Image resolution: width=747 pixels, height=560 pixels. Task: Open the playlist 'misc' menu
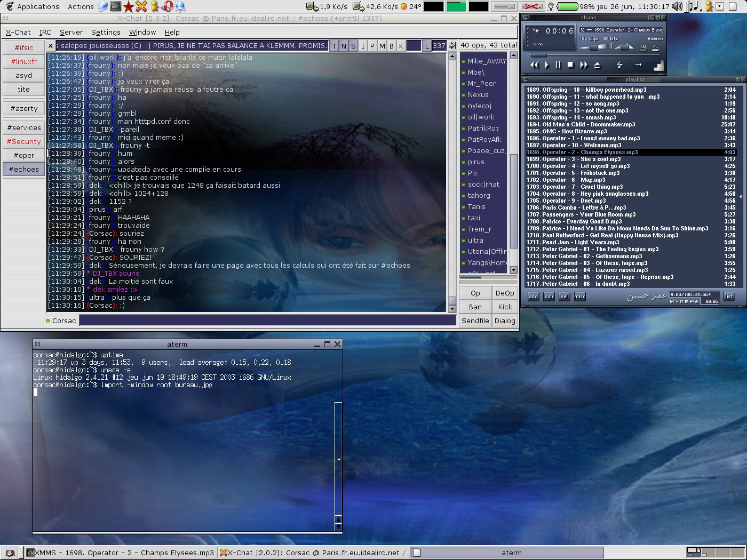coord(579,297)
